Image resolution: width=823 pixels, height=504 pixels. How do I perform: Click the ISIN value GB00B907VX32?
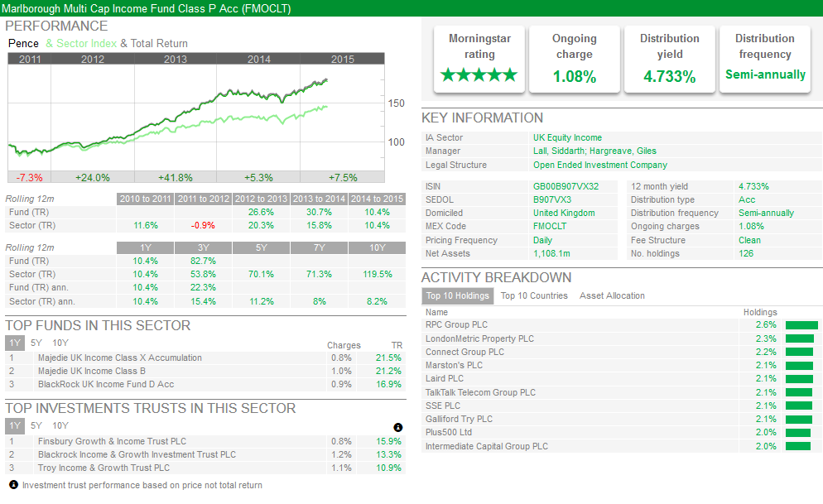(x=566, y=186)
